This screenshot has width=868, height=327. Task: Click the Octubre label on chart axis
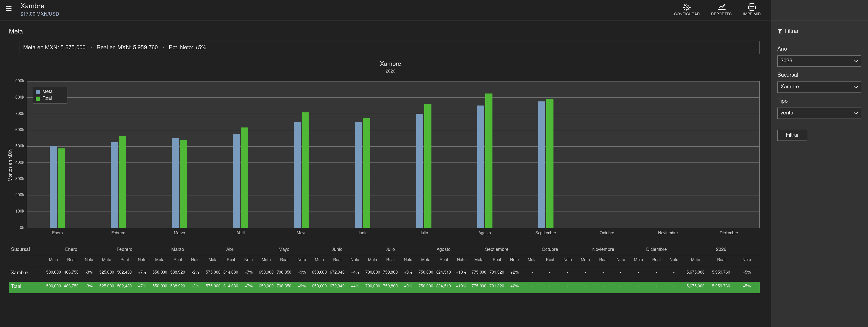[x=607, y=233]
